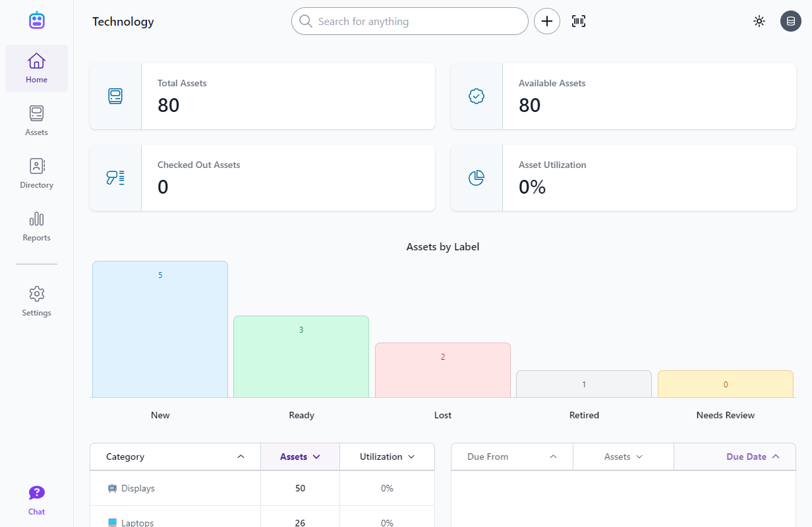This screenshot has height=527, width=812.
Task: Click the app logo at top left
Action: tap(36, 20)
